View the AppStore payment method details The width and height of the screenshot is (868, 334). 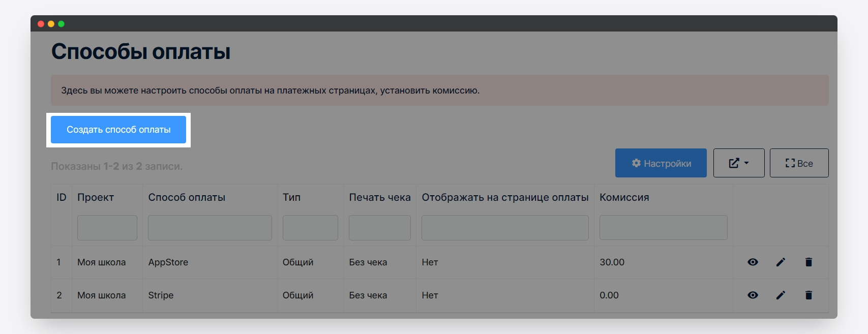[x=753, y=262]
